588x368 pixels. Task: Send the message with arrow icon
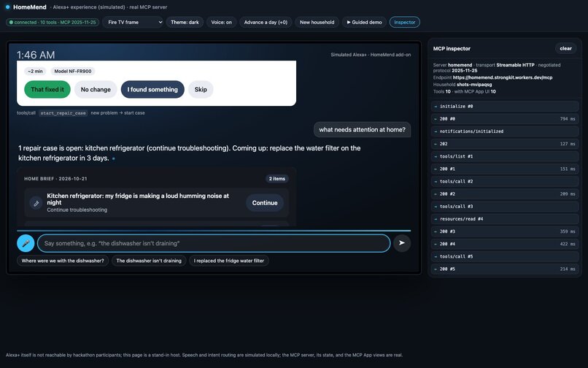click(x=402, y=243)
